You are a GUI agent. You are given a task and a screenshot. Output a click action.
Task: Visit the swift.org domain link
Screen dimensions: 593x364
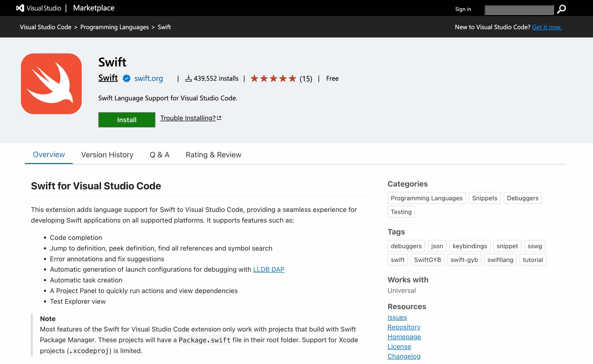click(x=149, y=79)
